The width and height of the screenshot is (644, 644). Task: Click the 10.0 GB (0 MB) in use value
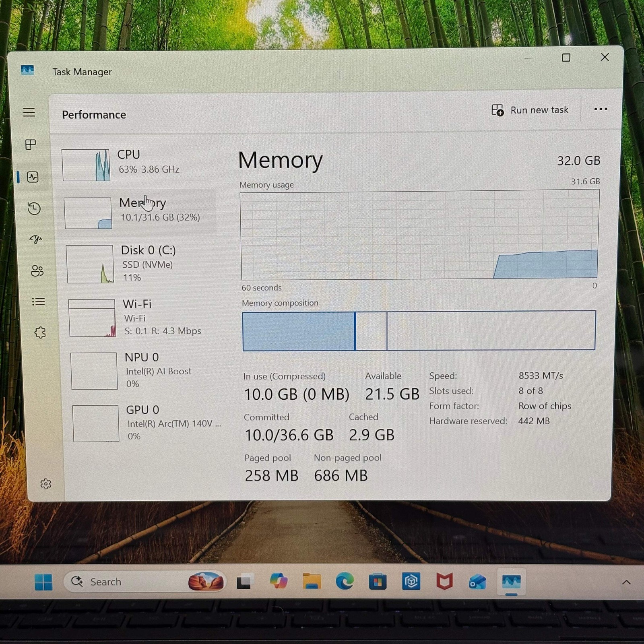click(x=297, y=394)
